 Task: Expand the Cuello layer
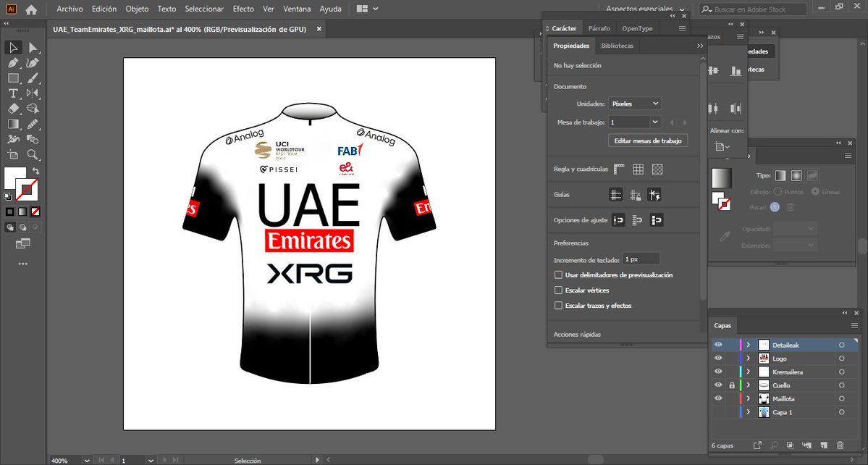pos(748,385)
